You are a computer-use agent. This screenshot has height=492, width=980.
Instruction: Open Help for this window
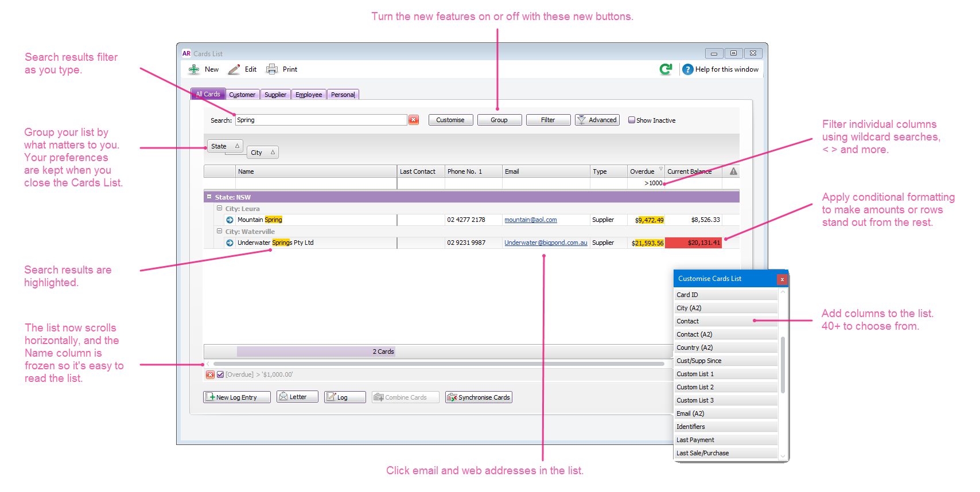(x=720, y=69)
